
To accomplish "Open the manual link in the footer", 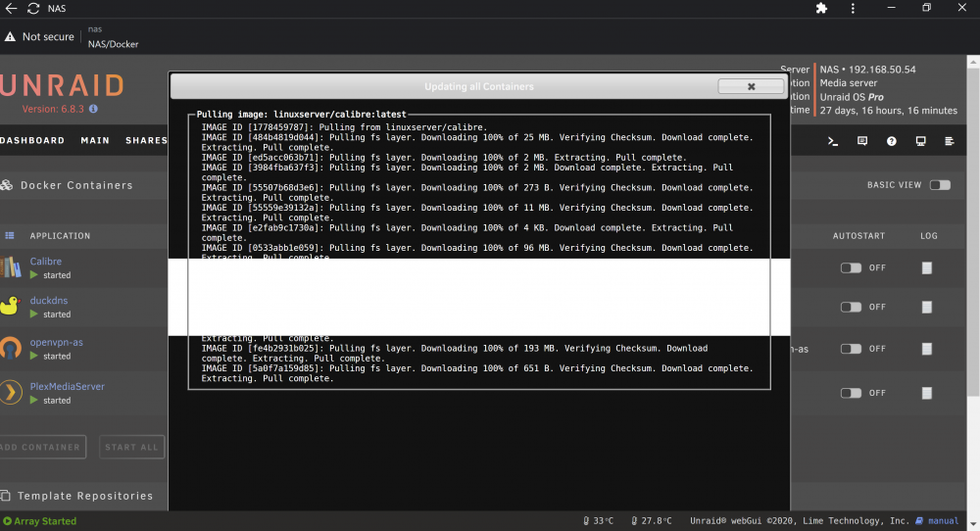I will click(x=943, y=521).
